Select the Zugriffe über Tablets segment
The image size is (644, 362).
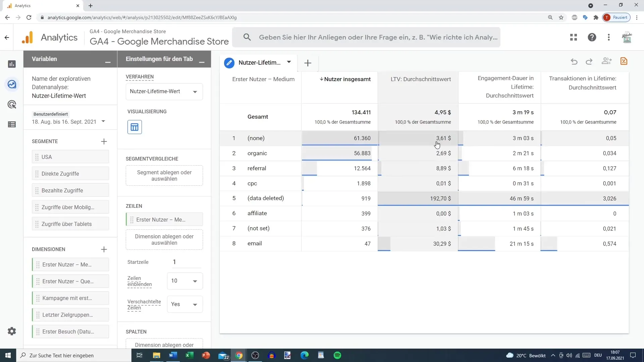pos(70,224)
